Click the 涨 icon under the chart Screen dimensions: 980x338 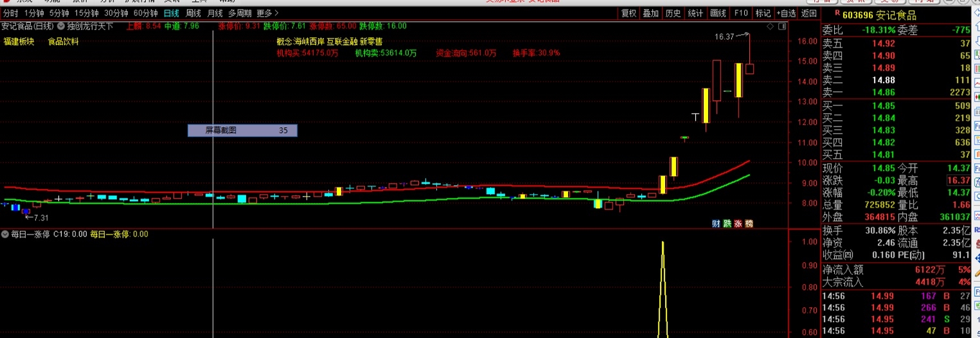[738, 224]
